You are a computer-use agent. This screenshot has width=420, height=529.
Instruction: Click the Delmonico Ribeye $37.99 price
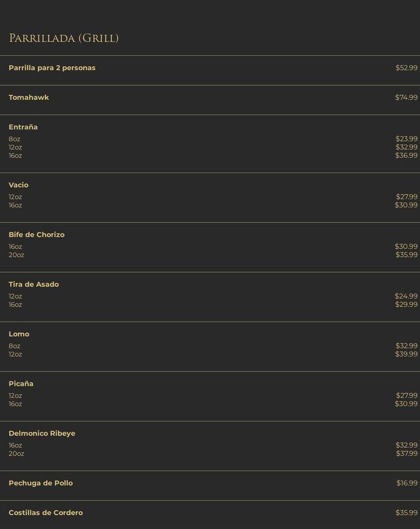coord(407,454)
